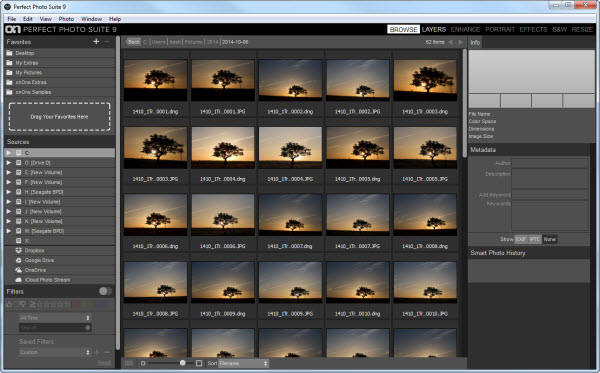Open the Edit menu
The height and width of the screenshot is (373, 600).
pyautogui.click(x=28, y=19)
